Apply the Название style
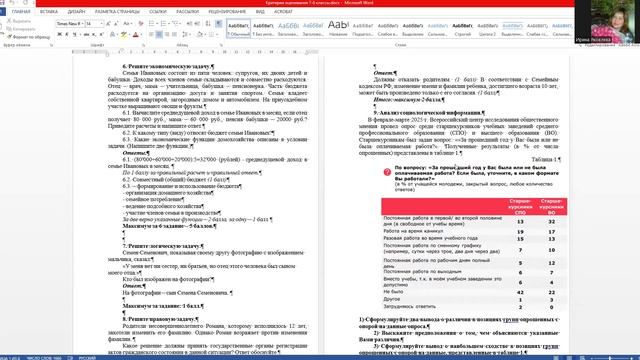The width and height of the screenshot is (640, 360). [x=338, y=29]
